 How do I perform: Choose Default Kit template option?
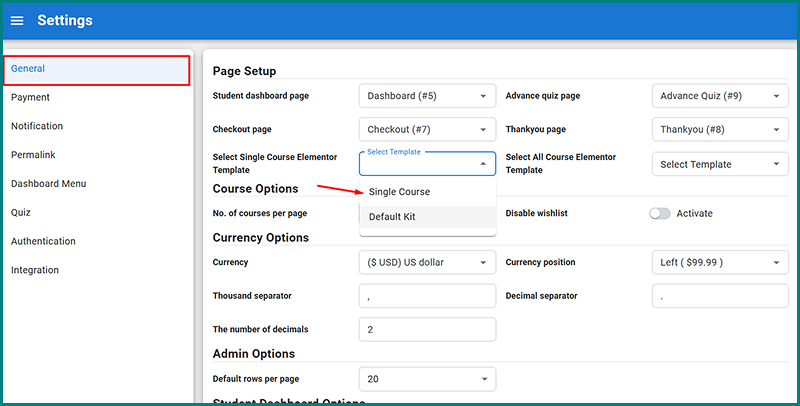[392, 217]
